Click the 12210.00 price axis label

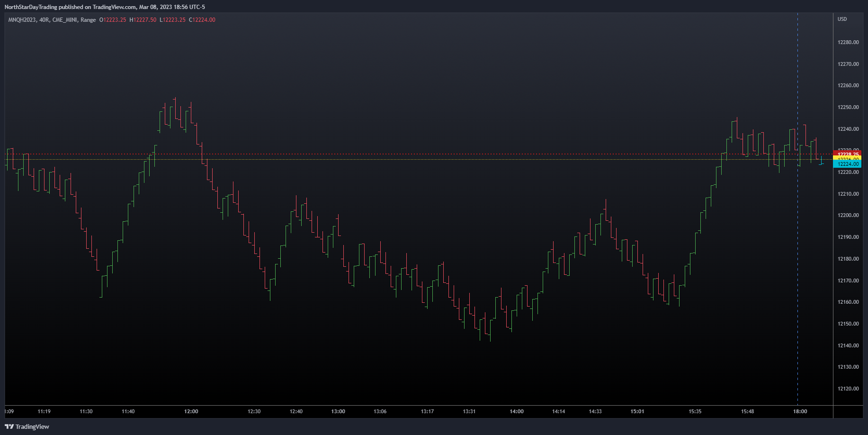pos(848,194)
